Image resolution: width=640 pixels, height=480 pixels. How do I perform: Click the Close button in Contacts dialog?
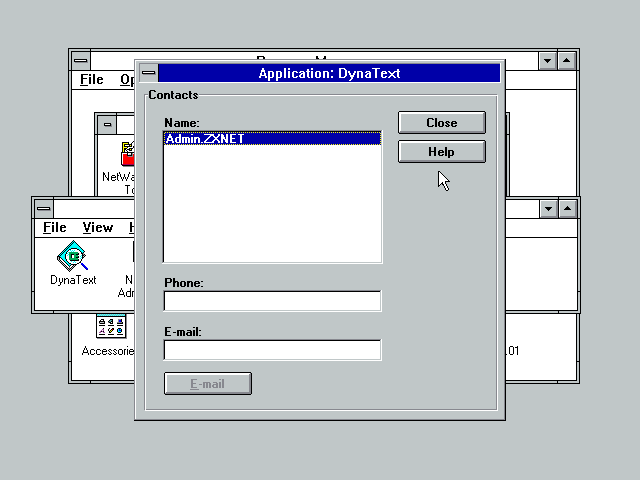pyautogui.click(x=442, y=122)
